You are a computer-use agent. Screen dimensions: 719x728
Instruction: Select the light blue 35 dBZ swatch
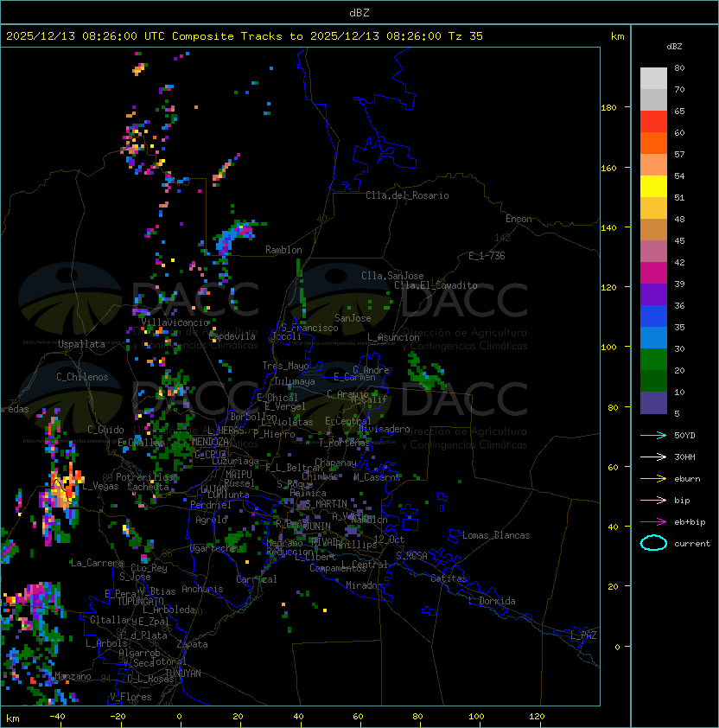pos(653,337)
